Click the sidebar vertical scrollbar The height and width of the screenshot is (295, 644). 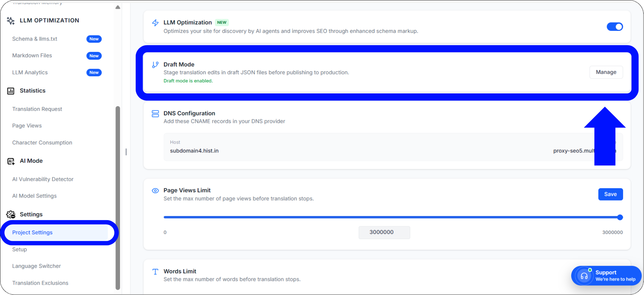click(x=118, y=198)
